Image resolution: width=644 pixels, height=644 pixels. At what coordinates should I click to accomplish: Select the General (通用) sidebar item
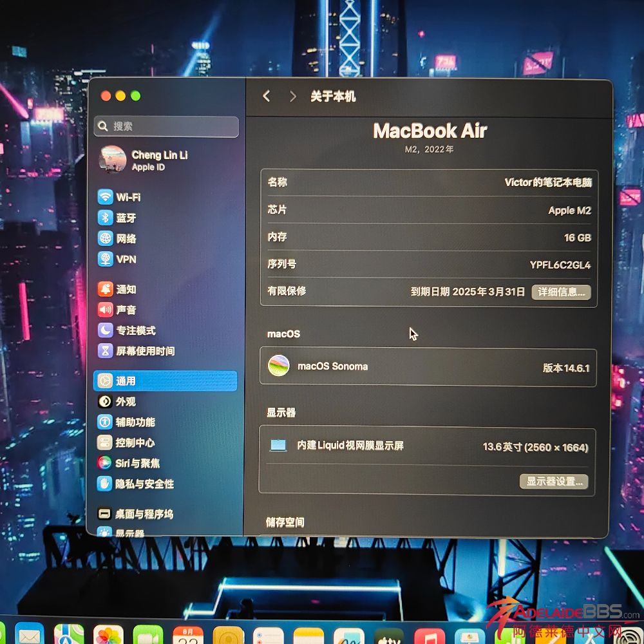coord(166,381)
